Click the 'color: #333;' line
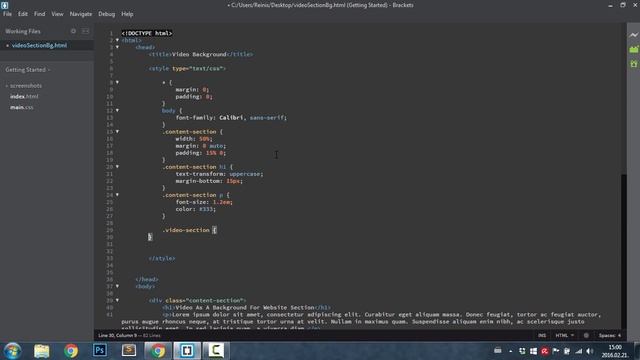The height and width of the screenshot is (360, 640). pyautogui.click(x=196, y=209)
